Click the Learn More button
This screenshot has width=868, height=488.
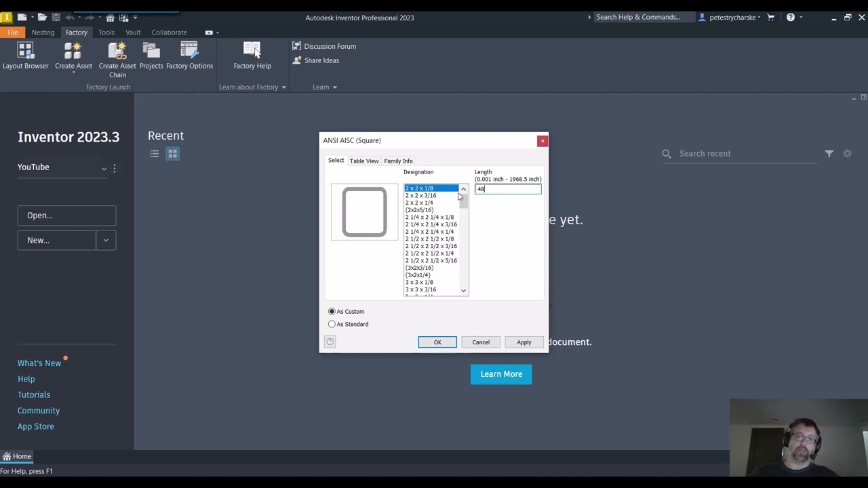[501, 374]
